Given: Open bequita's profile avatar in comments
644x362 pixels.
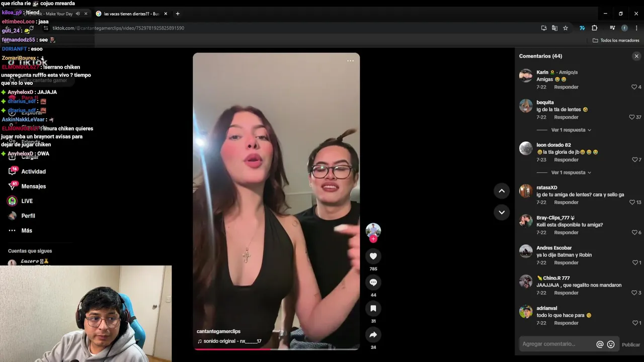Looking at the screenshot, I should (526, 106).
